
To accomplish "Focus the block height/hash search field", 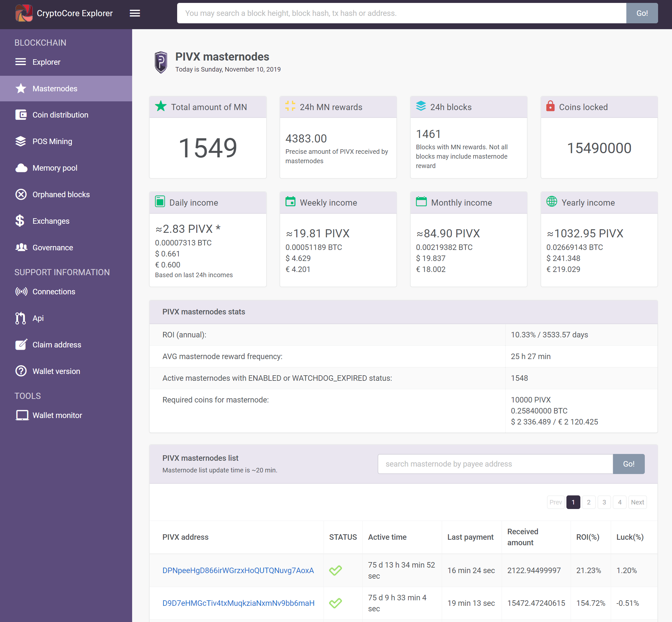I will coord(401,13).
